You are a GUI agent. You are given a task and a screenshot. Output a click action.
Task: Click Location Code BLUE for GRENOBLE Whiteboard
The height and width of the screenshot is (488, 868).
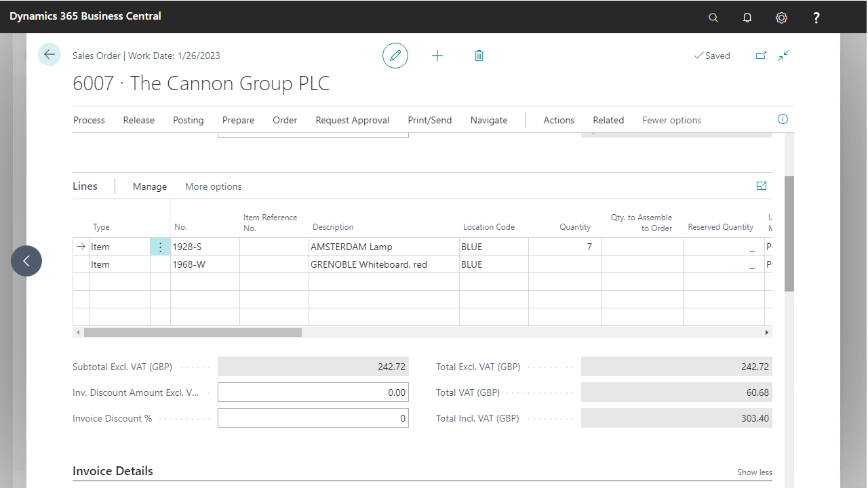click(x=494, y=264)
